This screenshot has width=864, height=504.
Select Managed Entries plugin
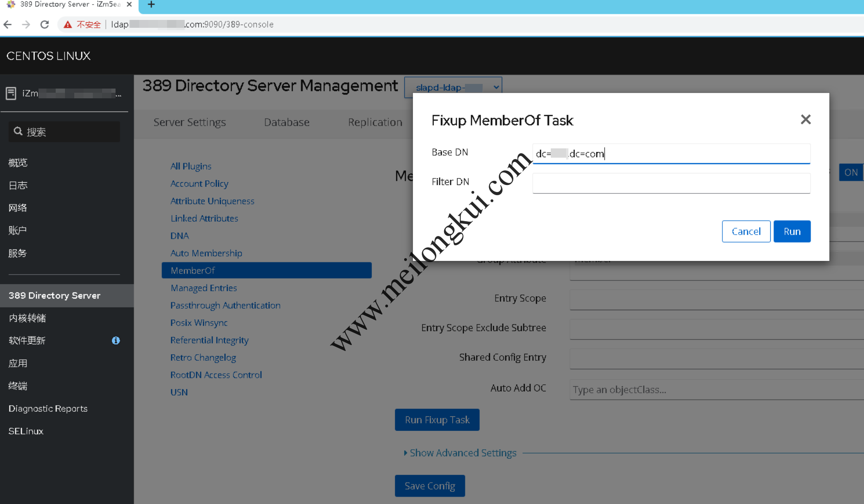click(x=203, y=288)
